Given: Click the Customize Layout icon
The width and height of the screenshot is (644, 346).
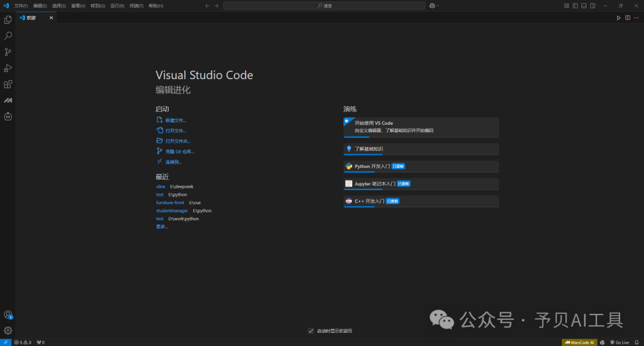Looking at the screenshot, I should point(566,6).
